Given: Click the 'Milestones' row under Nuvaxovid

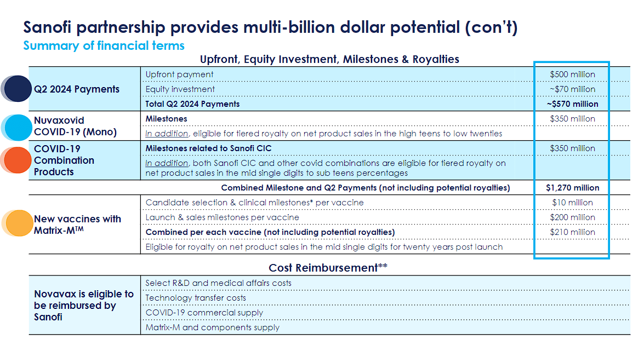Looking at the screenshot, I should 166,119.
